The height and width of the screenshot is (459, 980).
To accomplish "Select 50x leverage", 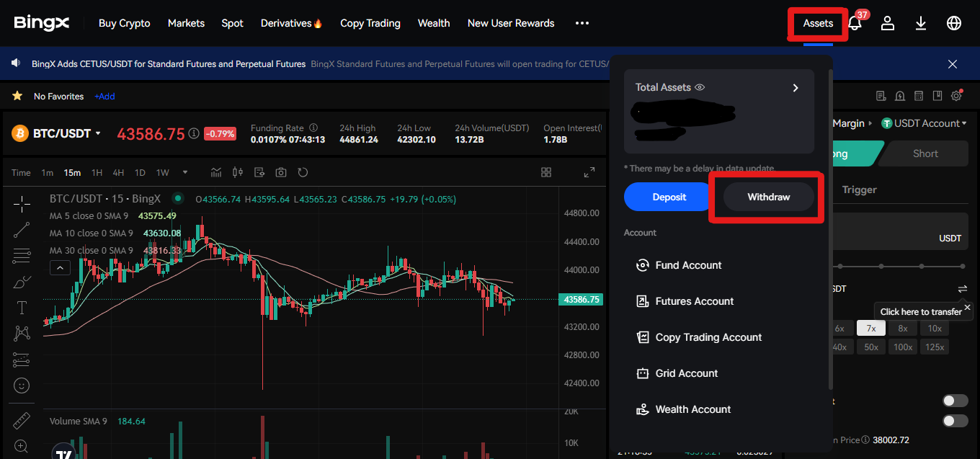I will [x=871, y=347].
